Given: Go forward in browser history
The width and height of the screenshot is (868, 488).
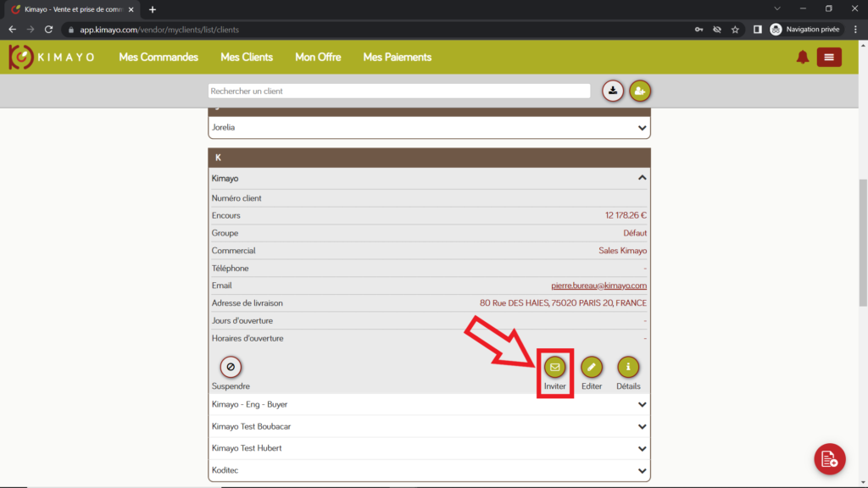Looking at the screenshot, I should (x=31, y=30).
